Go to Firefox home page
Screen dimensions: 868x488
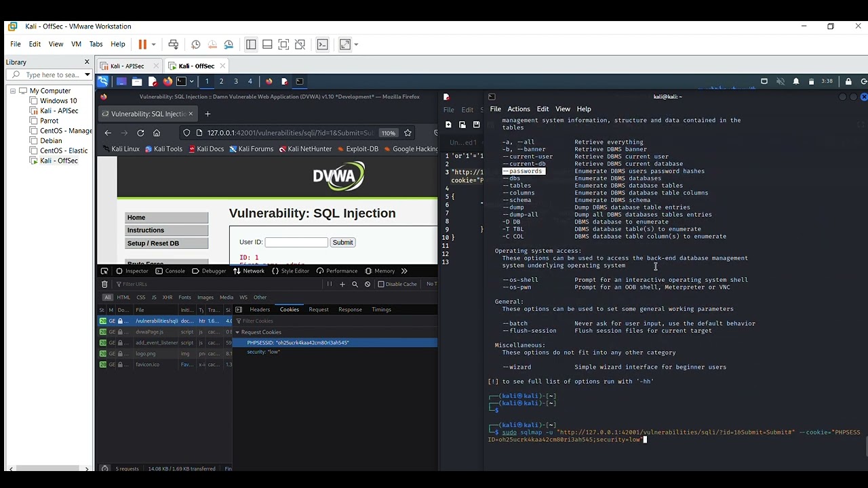157,133
